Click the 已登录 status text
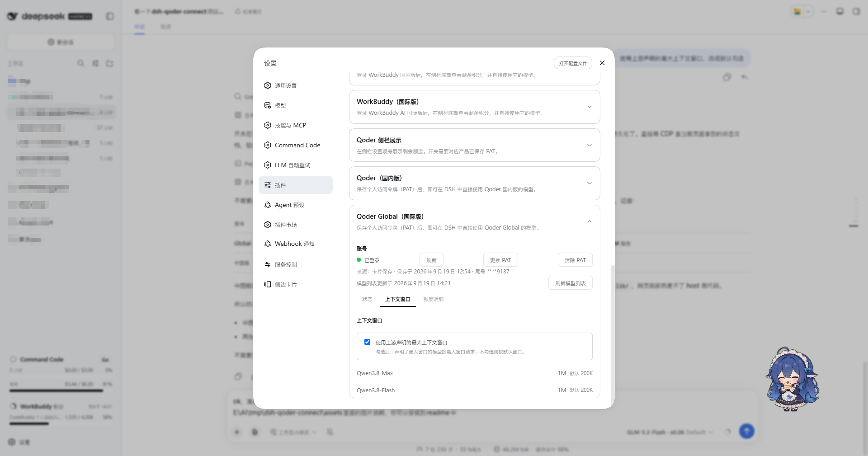 coord(372,260)
